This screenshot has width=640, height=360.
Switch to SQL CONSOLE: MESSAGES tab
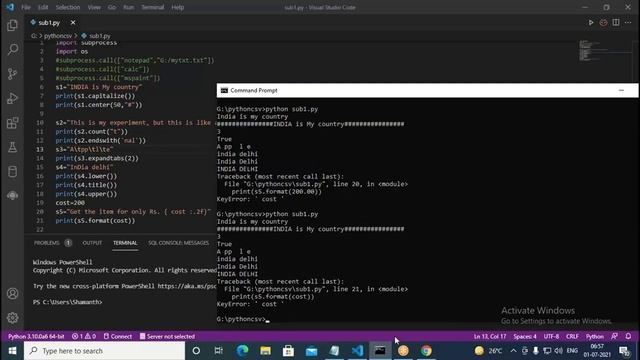[x=178, y=243]
